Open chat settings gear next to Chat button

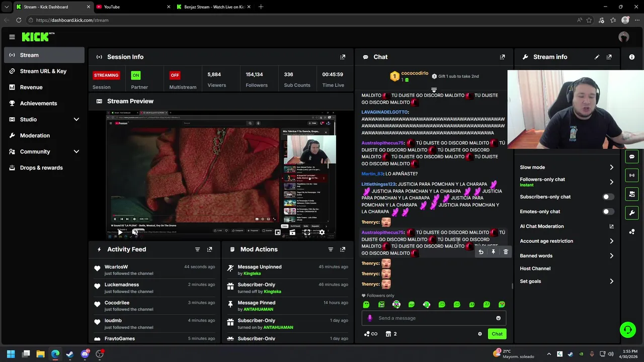click(480, 334)
